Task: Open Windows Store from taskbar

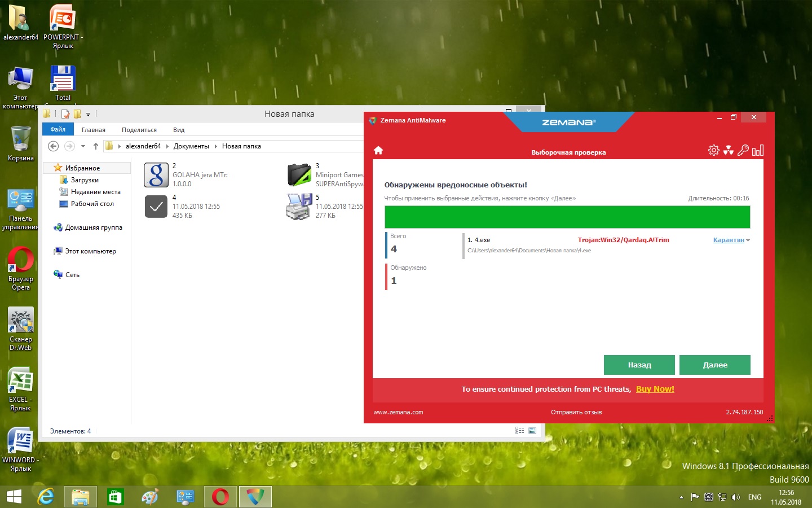Action: point(116,497)
